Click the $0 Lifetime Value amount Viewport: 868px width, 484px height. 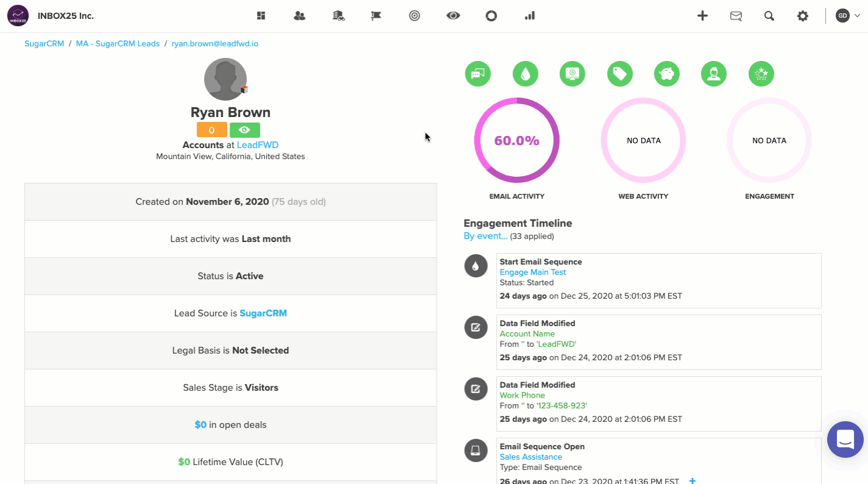pyautogui.click(x=184, y=462)
